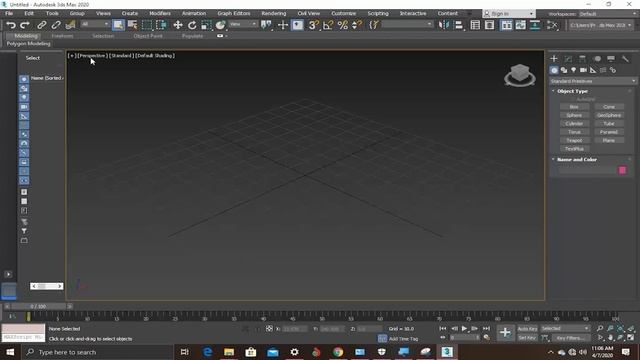Click the scene explorer horizontal scrollbar
The height and width of the screenshot is (360, 640).
[47, 286]
